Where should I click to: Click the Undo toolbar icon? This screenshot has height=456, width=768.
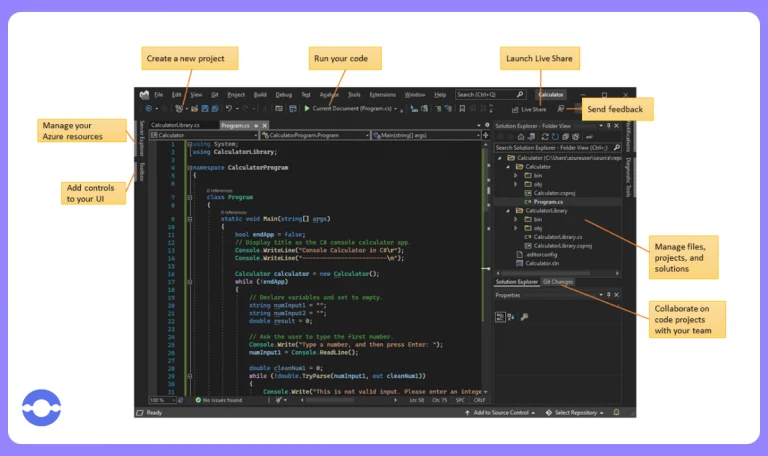point(229,109)
